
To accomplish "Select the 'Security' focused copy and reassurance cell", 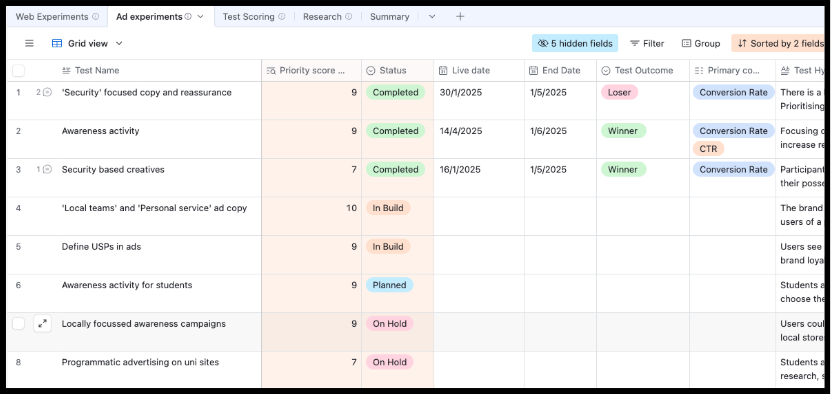I will [x=160, y=100].
